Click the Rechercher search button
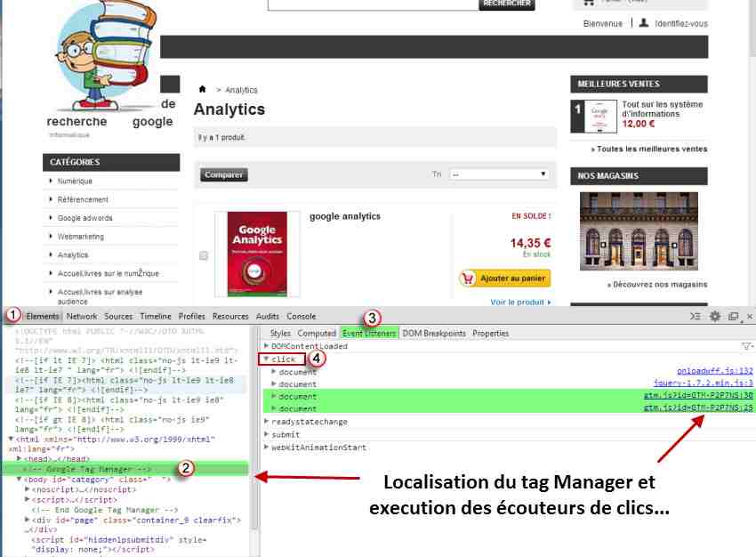 pos(507,4)
